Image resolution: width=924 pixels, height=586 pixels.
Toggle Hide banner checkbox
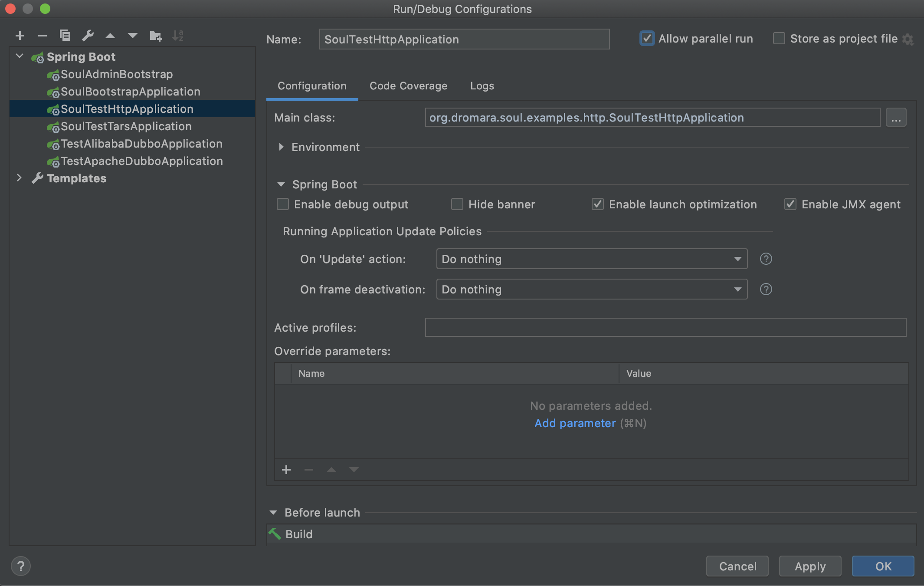[x=456, y=205]
